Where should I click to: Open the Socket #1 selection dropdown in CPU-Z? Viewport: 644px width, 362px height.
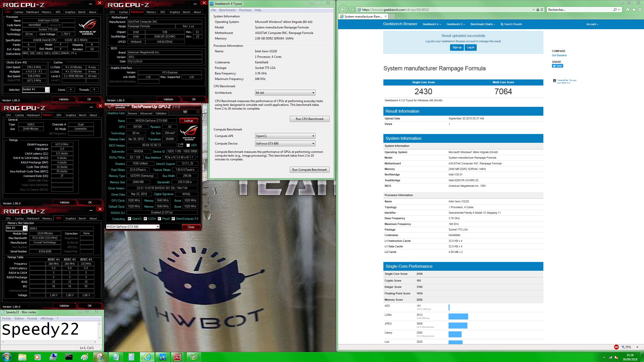36,89
